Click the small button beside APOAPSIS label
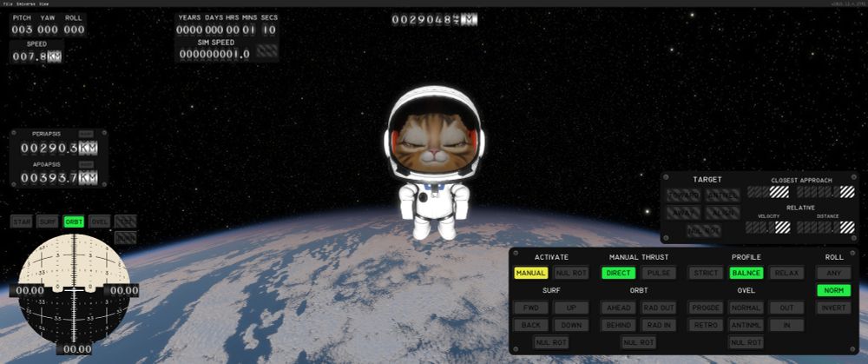This screenshot has height=364, width=868. (85, 164)
